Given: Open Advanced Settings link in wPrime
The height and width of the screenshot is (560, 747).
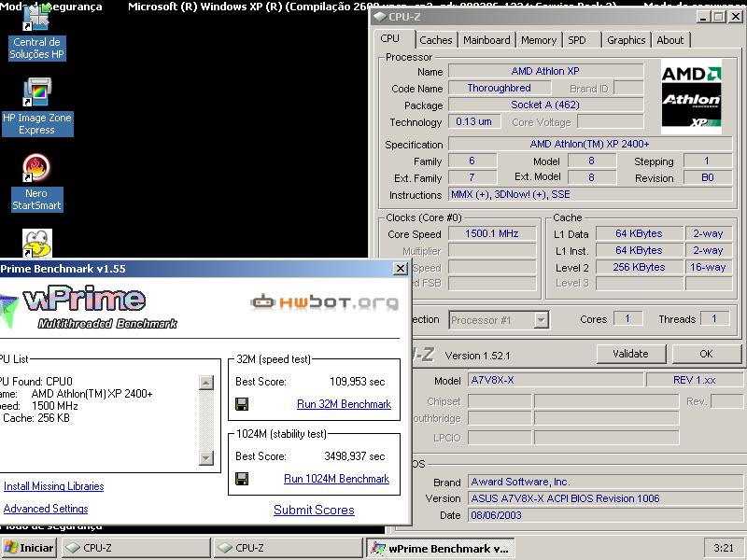Looking at the screenshot, I should [46, 509].
